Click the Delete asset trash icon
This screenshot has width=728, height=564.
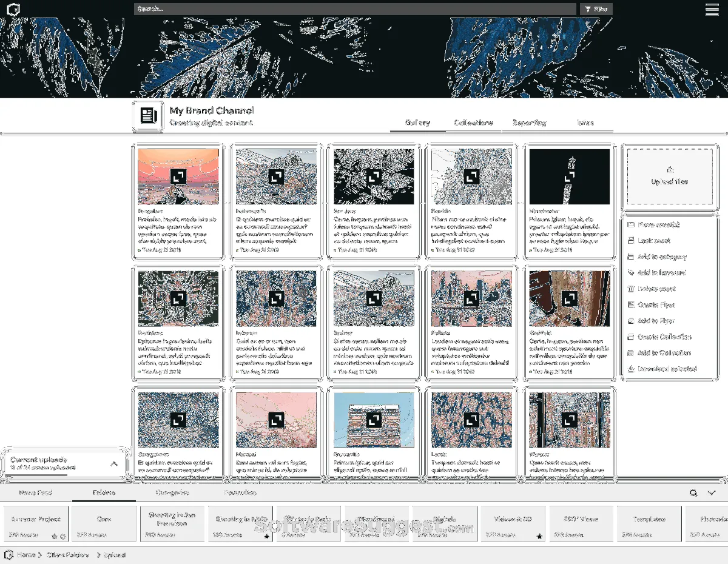click(631, 289)
